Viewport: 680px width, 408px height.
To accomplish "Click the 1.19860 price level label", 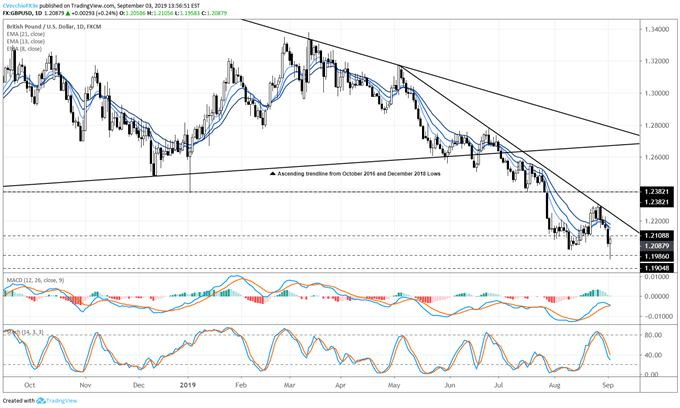I will [x=657, y=256].
